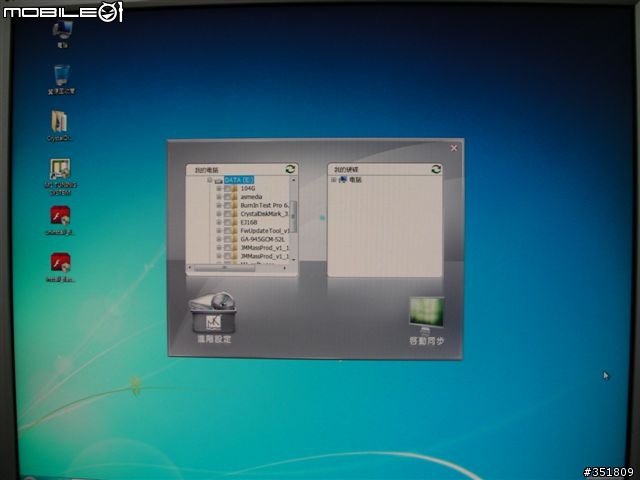
Task: Click horizontal scrollbar left arrow in folder tree
Action: coord(190,268)
